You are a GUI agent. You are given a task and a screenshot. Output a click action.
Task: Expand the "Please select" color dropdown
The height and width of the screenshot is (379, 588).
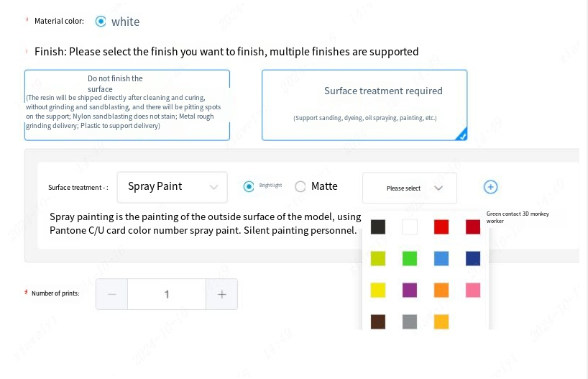(410, 188)
